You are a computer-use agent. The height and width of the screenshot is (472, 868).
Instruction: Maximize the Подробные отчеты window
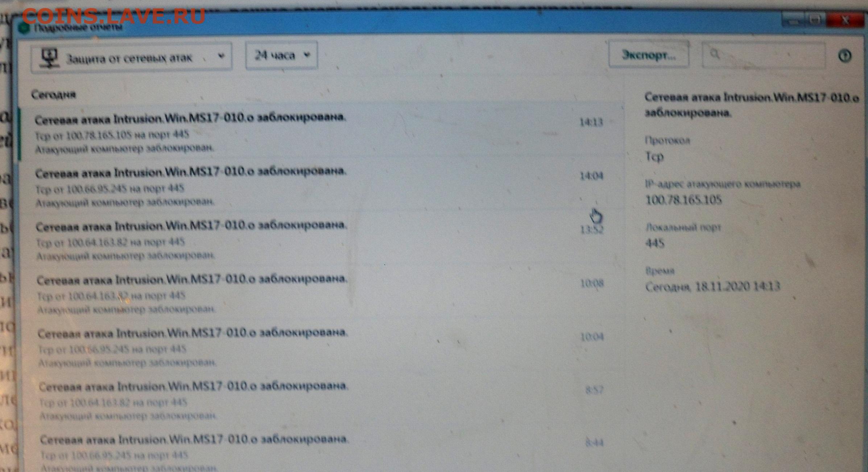[815, 20]
